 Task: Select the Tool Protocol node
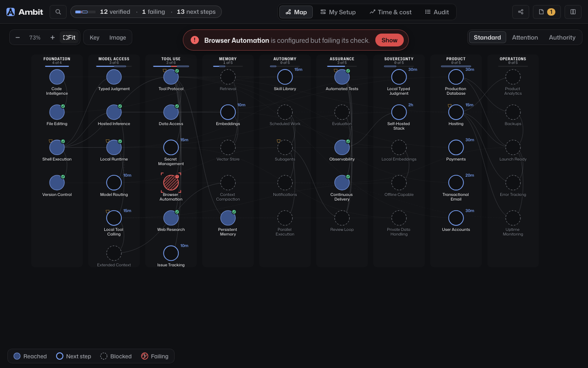(x=171, y=77)
